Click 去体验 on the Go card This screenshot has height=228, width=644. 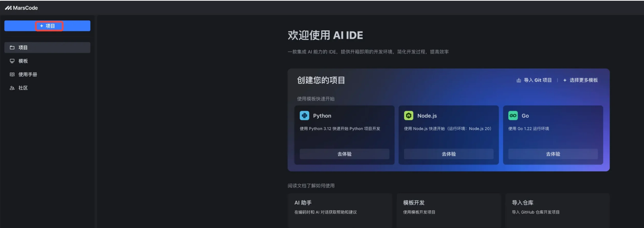tap(553, 154)
